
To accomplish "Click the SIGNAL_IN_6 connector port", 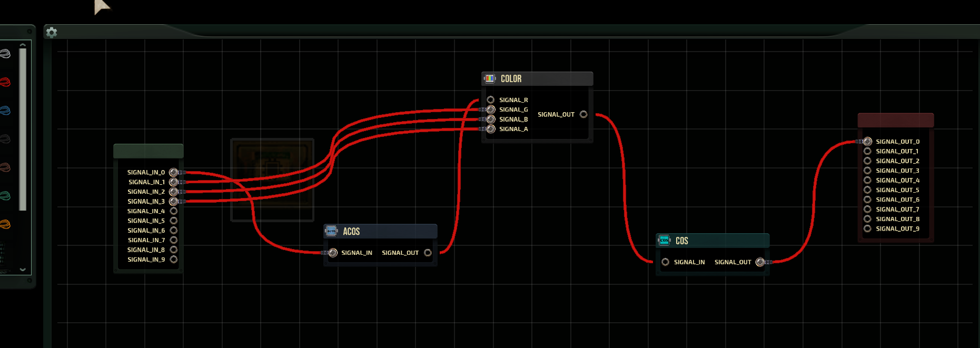I will coord(174,231).
